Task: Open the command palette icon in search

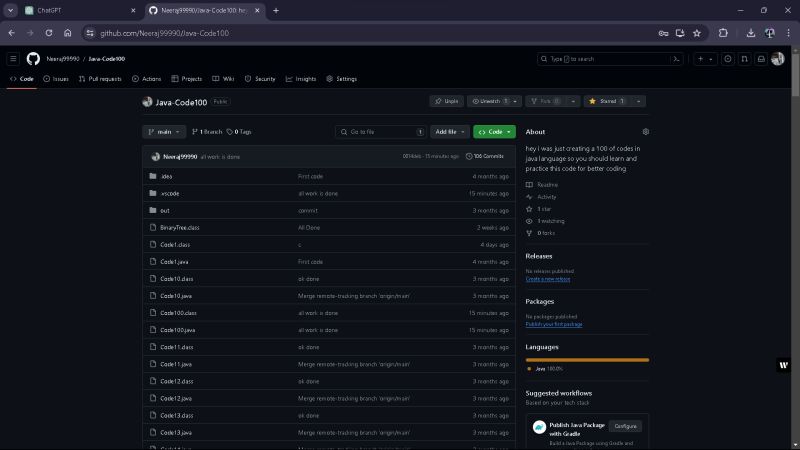Action: click(x=676, y=59)
